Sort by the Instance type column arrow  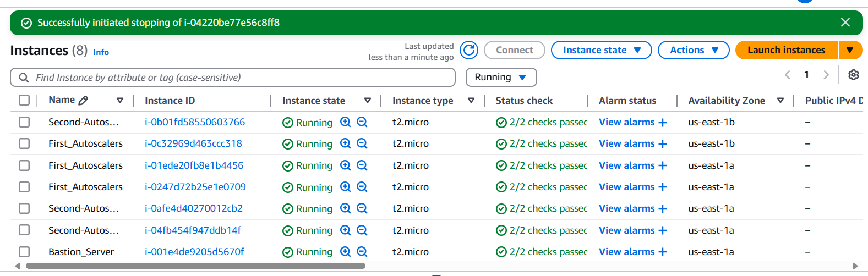(x=471, y=101)
